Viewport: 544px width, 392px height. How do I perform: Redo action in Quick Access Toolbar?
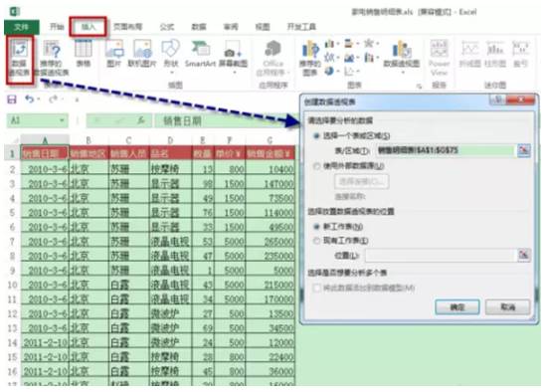tap(53, 99)
